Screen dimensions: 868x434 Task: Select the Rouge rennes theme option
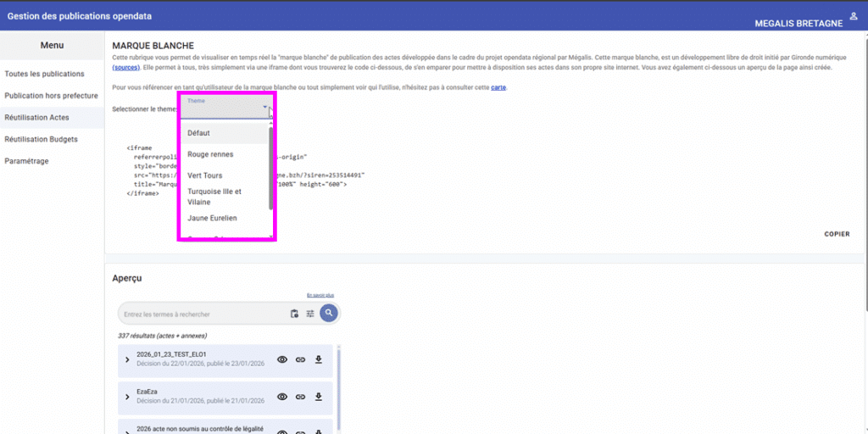click(210, 154)
